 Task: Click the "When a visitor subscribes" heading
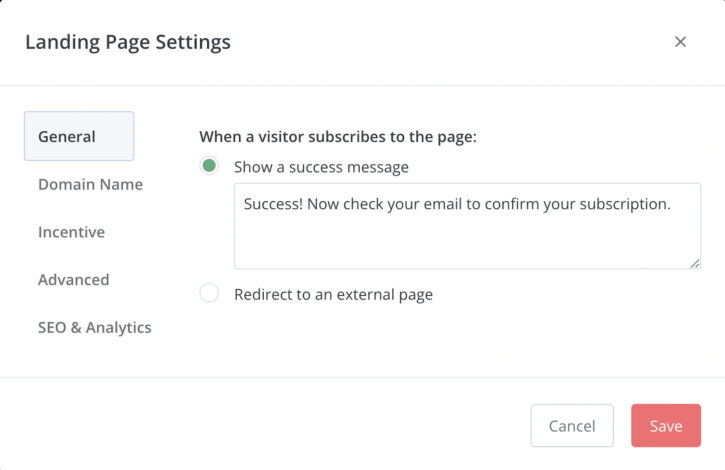pos(338,136)
